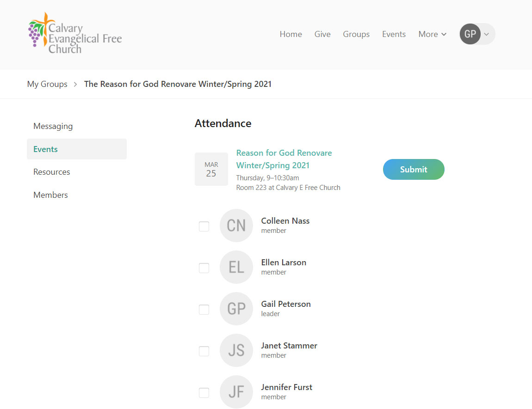This screenshot has height=409, width=532.
Task: Open the Reason for God Renovare event link
Action: tap(284, 159)
